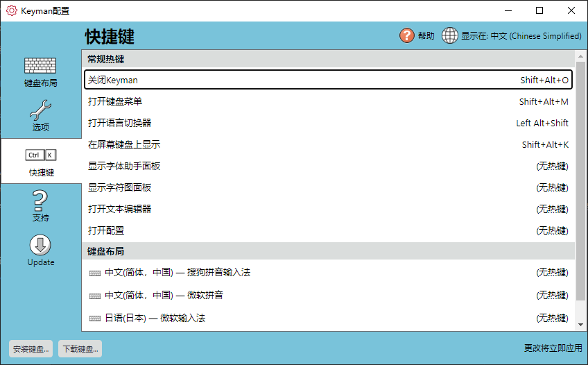Select the 在屏幕键盘上显示 row
Screen dimensions: 588x365
click(328, 144)
